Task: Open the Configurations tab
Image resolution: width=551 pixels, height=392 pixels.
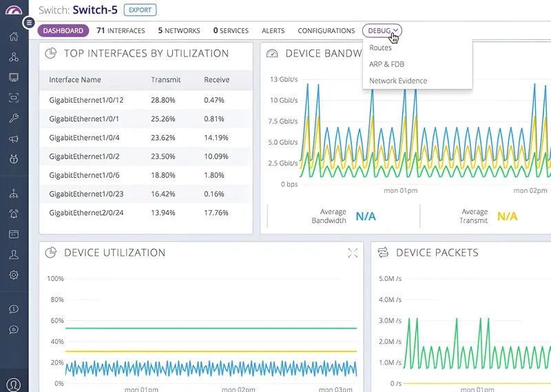Action: point(326,31)
